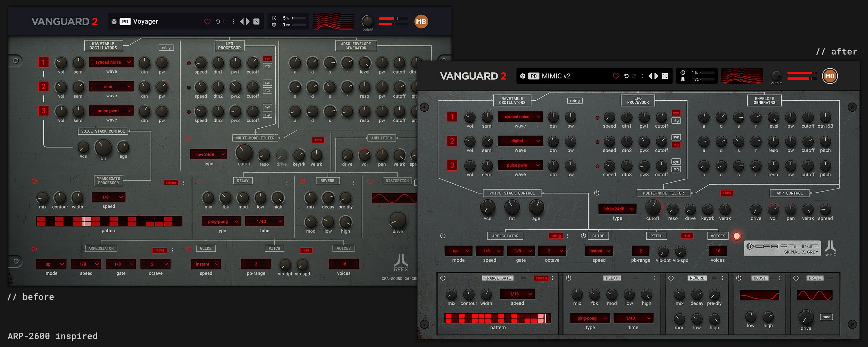The image size is (868, 347).
Task: Open the 'digital' wave dropdown in MIMIC v2
Action: click(520, 141)
